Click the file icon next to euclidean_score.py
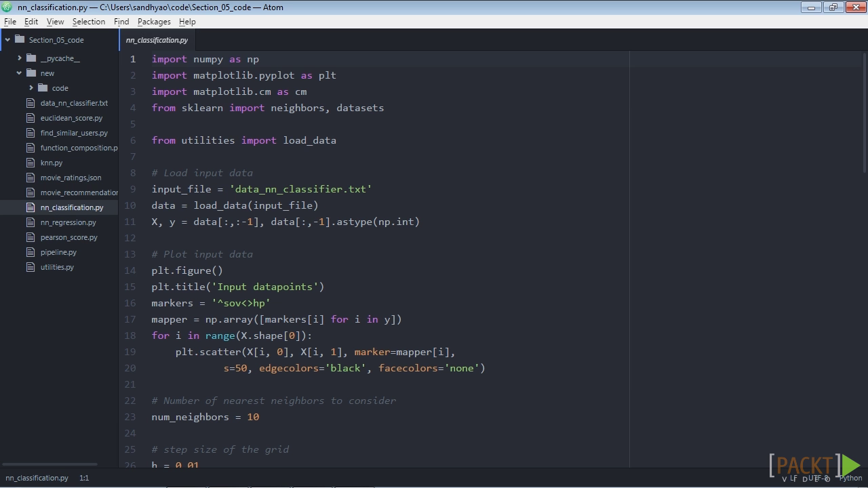The height and width of the screenshot is (488, 868). pos(30,118)
